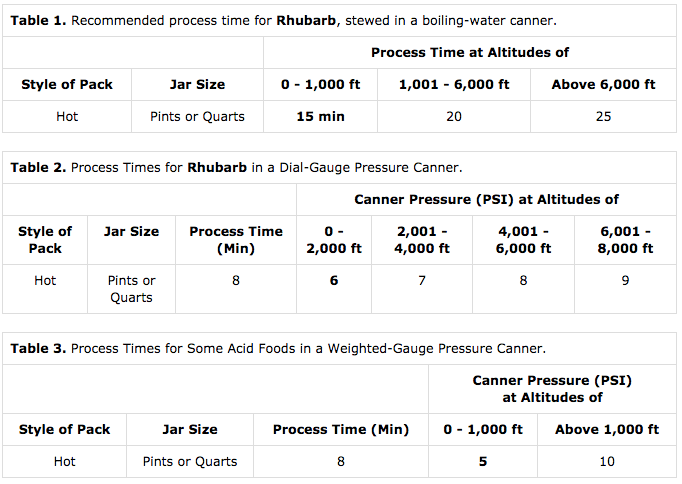Click the 9 PSI value in Table 2
The height and width of the screenshot is (484, 682).
pyautogui.click(x=625, y=281)
